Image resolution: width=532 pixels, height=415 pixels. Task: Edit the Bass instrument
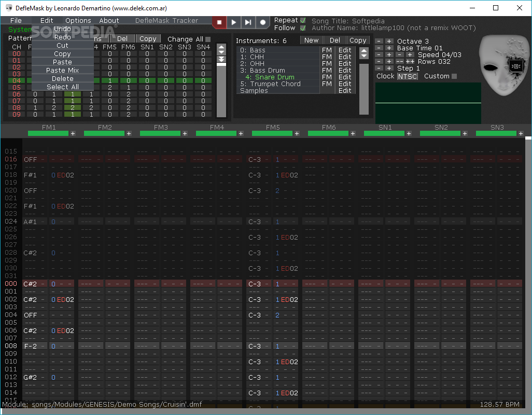(x=345, y=50)
